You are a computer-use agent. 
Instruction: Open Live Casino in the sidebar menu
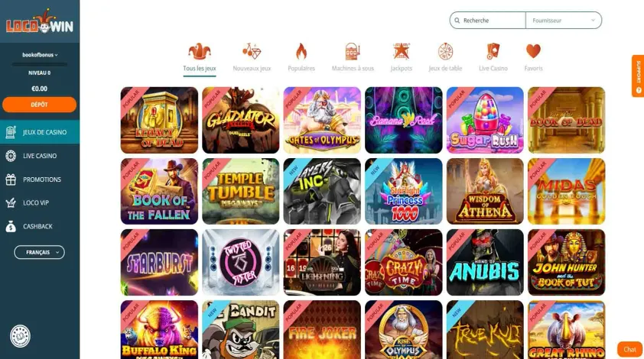point(40,156)
